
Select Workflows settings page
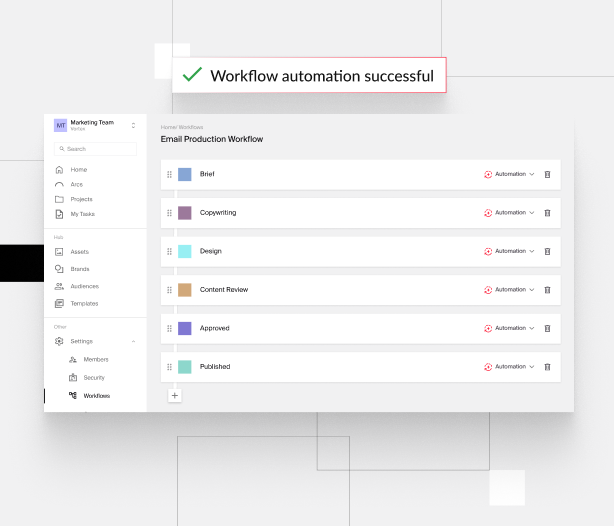point(97,396)
